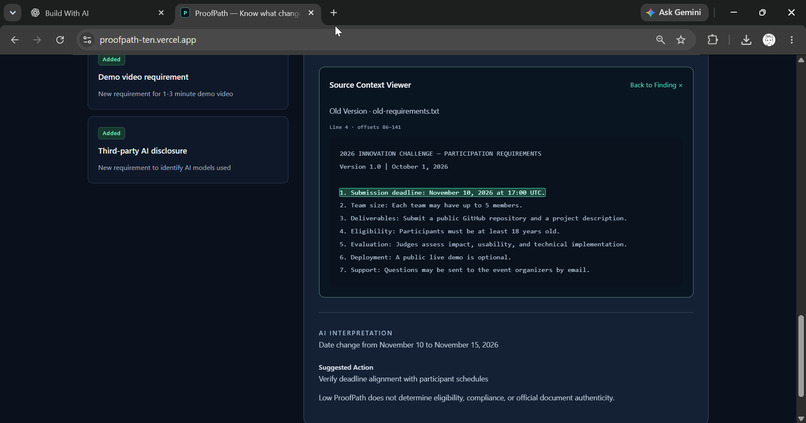Image resolution: width=806 pixels, height=423 pixels.
Task: Open the Downloads icon
Action: click(x=746, y=40)
